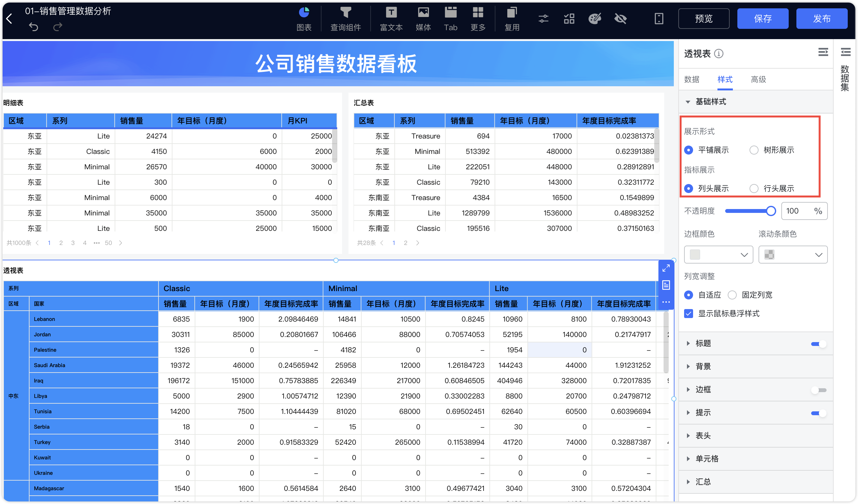Click the Lebanon row header cell
Image resolution: width=858 pixels, height=504 pixels.
[94, 319]
